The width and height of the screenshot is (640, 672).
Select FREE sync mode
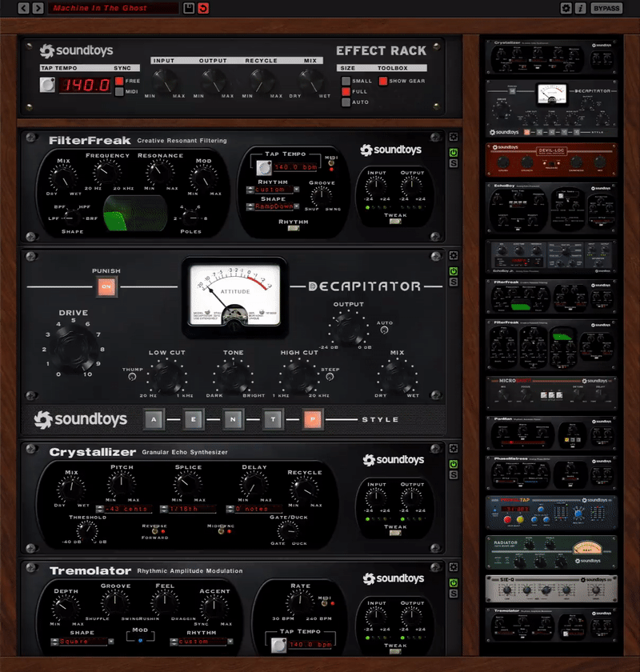coord(119,81)
